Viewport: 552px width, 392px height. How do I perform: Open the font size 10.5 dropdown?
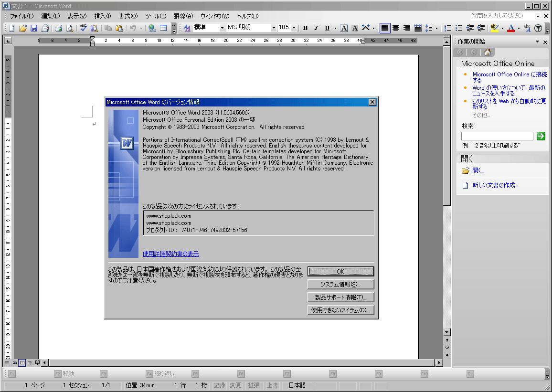[x=294, y=28]
